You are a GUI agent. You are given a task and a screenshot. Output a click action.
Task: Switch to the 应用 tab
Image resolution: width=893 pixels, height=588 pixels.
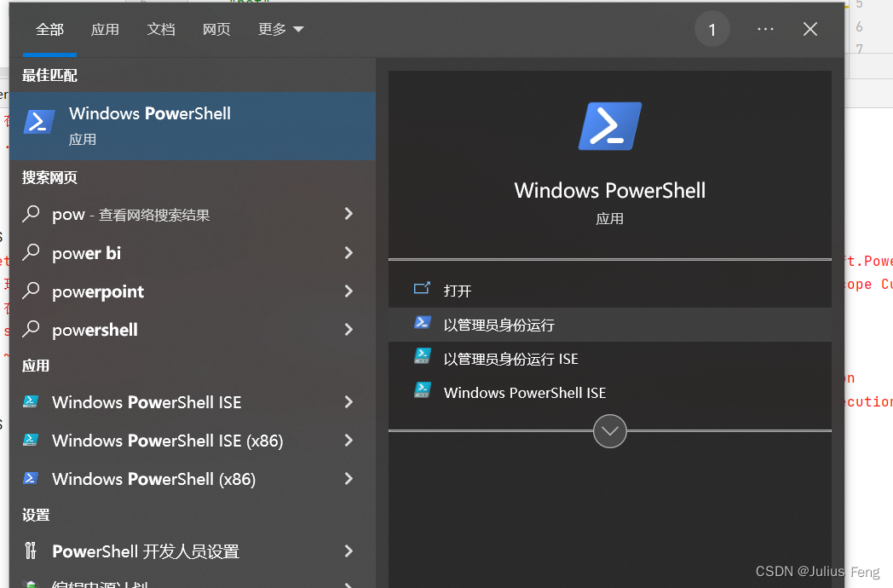point(105,28)
